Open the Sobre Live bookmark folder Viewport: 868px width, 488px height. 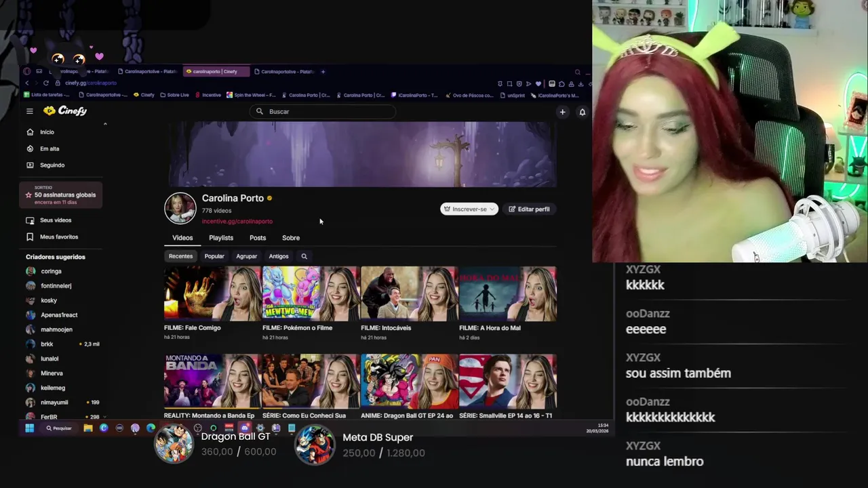pyautogui.click(x=175, y=95)
